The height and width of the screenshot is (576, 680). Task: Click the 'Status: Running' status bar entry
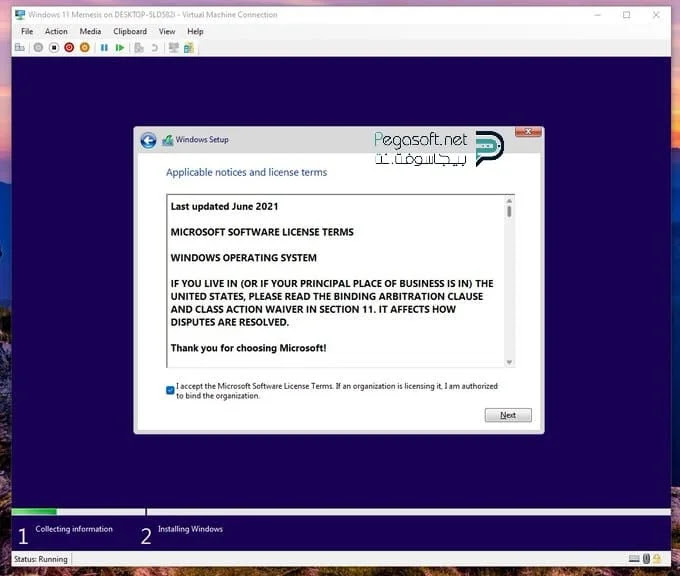[x=41, y=559]
